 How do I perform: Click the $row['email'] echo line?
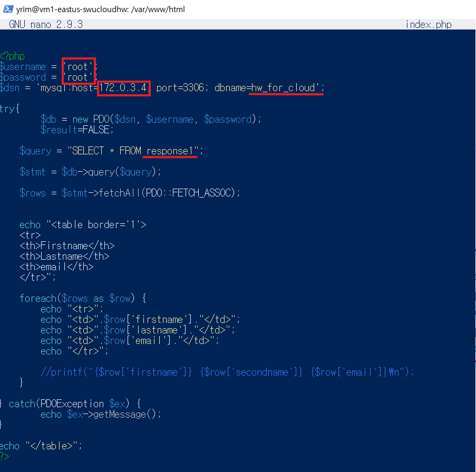tap(130, 341)
